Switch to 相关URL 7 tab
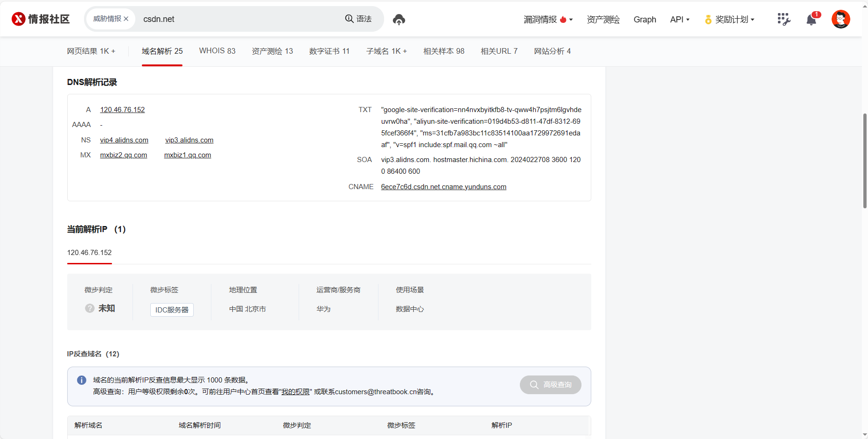The width and height of the screenshot is (868, 439). [x=499, y=51]
